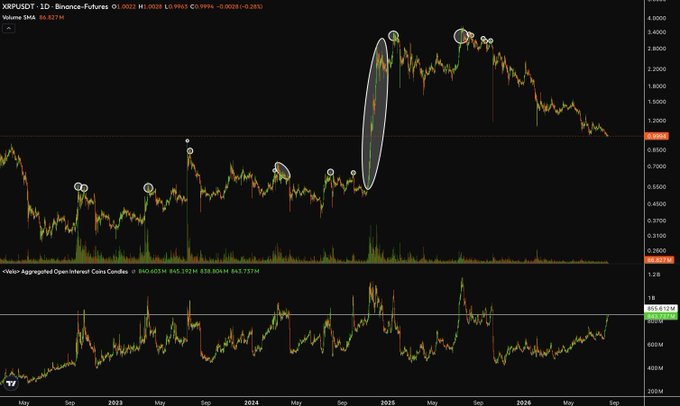Screen dimensions: 680x406
Task: Click the 400M open interest axis label
Action: [x=655, y=368]
